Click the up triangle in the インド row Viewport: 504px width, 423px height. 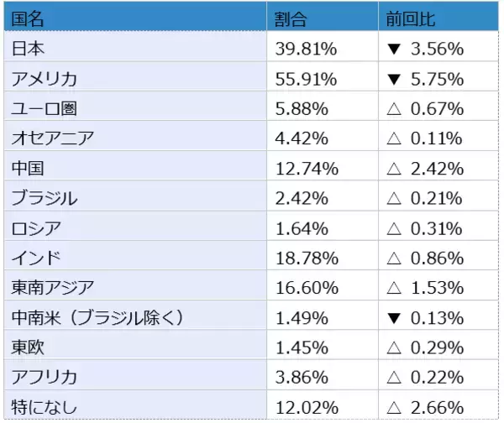393,258
